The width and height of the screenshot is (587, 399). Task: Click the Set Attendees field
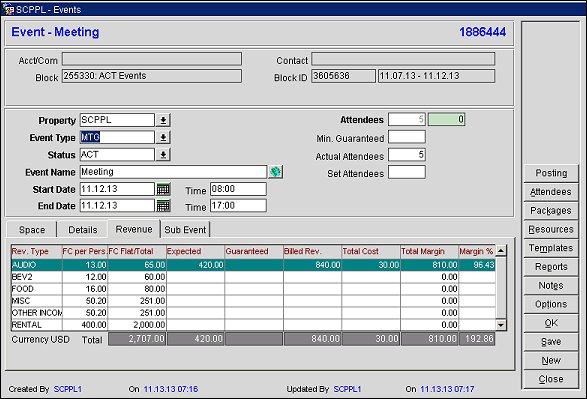[407, 172]
